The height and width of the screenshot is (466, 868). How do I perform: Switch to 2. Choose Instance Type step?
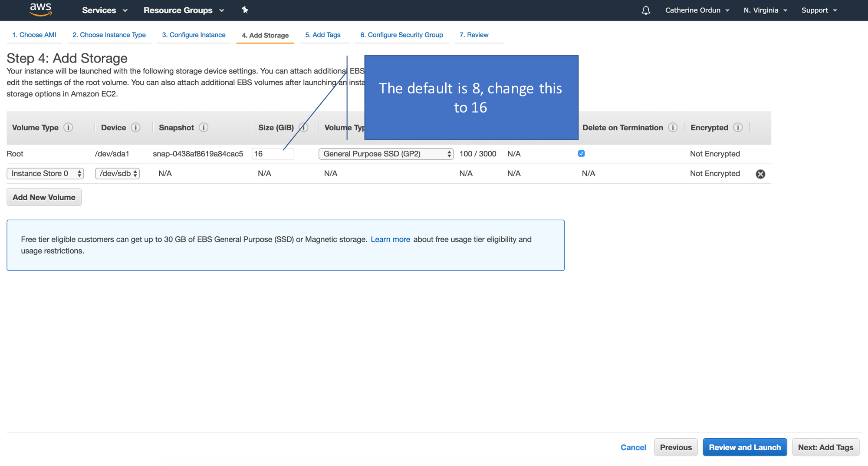coord(109,35)
